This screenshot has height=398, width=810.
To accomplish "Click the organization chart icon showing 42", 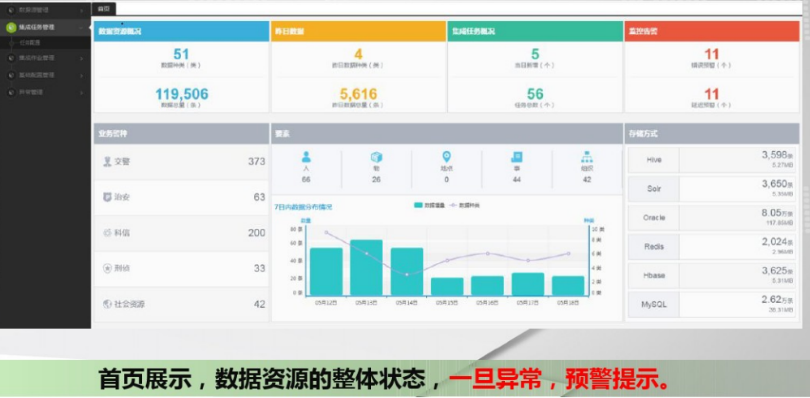I will pos(587,157).
